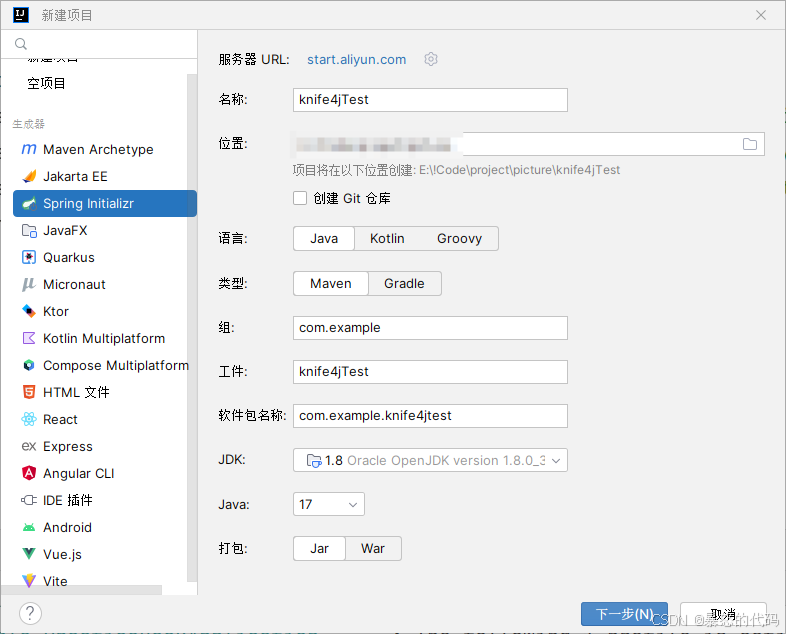Click the Vite logo icon
This screenshot has width=786, height=634.
[29, 580]
